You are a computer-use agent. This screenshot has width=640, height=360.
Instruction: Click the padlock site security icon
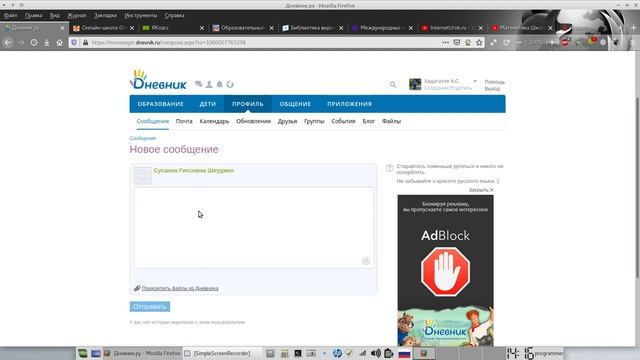point(85,42)
